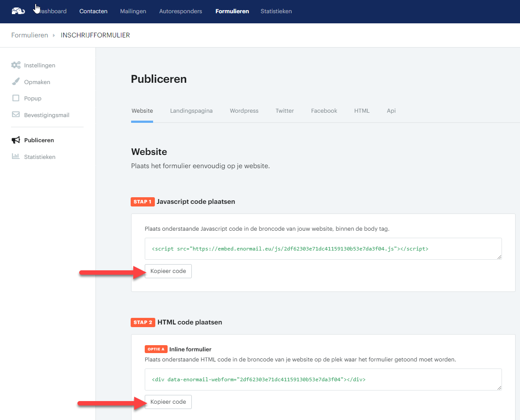Click the 'Inline formulier' label
Screen dimensions: 520x420
(x=190, y=349)
